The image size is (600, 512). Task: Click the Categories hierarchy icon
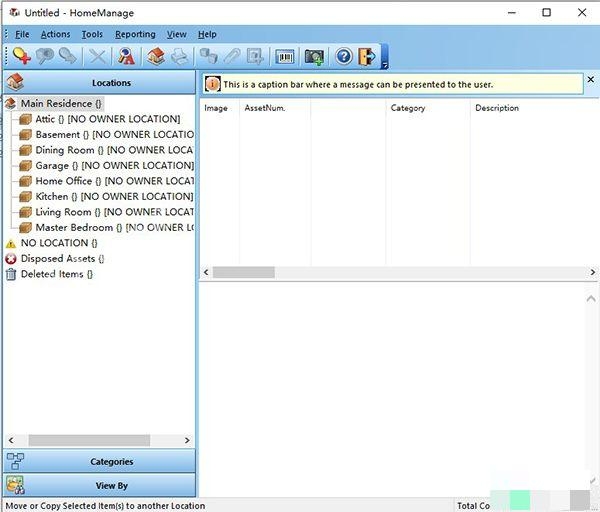(x=15, y=461)
